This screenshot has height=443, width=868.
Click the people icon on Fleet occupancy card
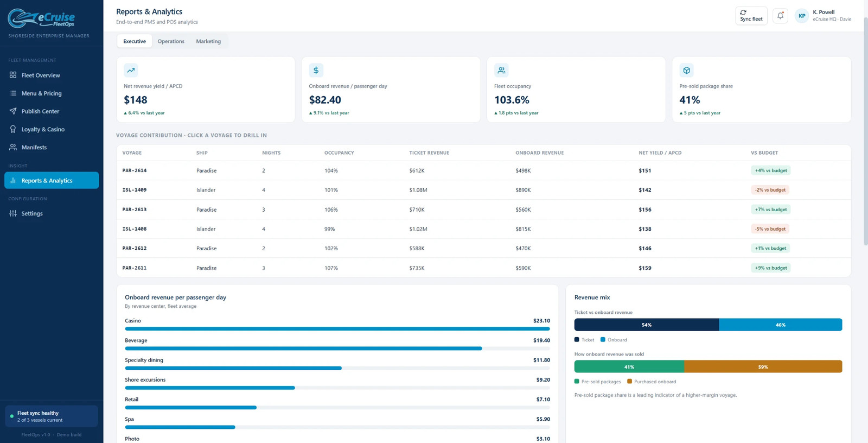pyautogui.click(x=501, y=70)
